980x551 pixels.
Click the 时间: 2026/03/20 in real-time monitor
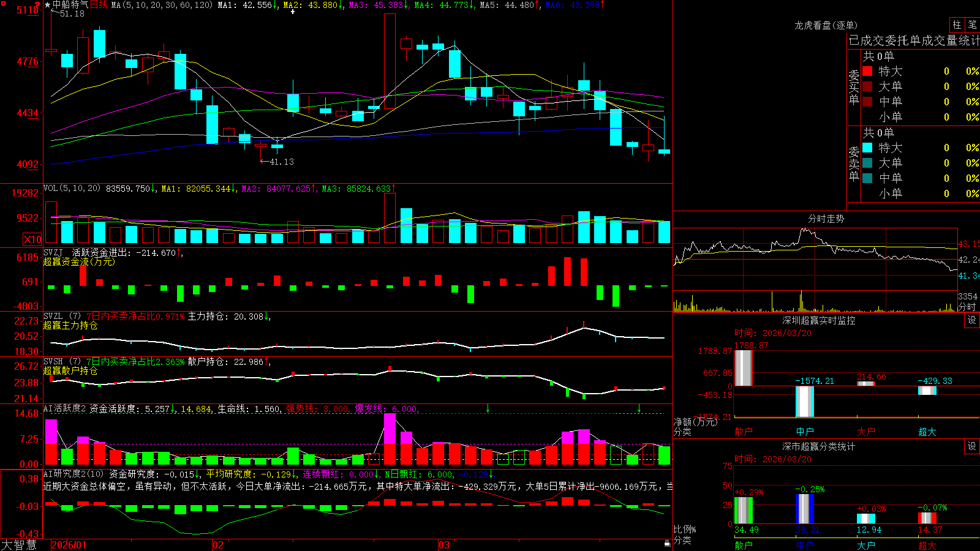click(773, 333)
